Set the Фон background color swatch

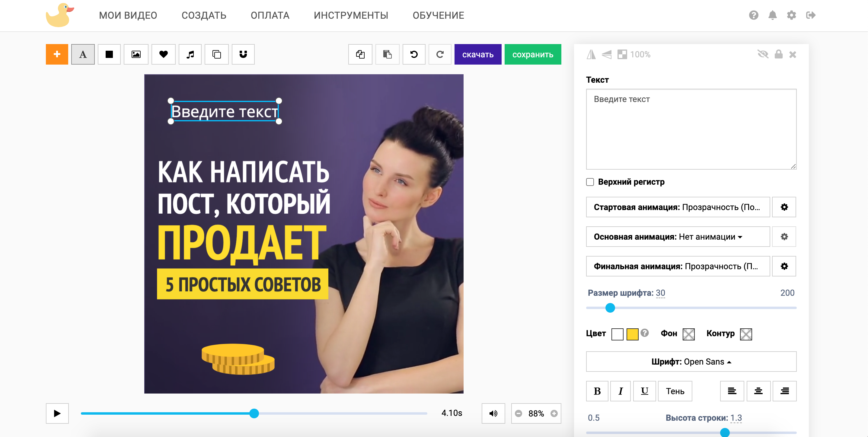(689, 334)
